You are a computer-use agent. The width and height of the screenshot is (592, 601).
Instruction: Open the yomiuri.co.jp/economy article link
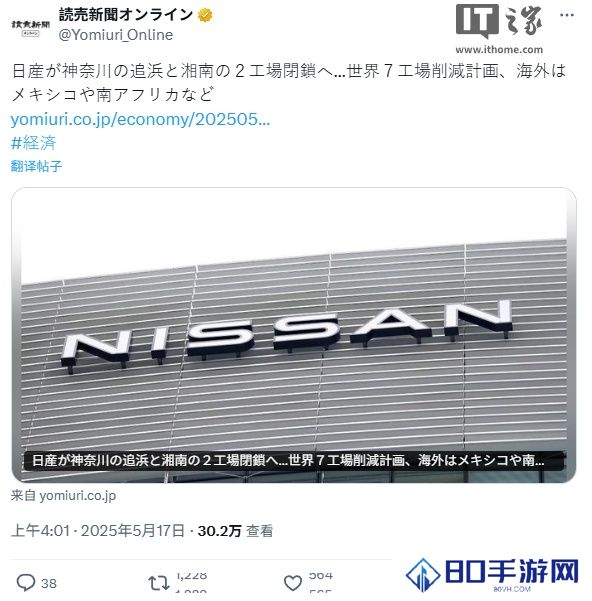coord(140,120)
